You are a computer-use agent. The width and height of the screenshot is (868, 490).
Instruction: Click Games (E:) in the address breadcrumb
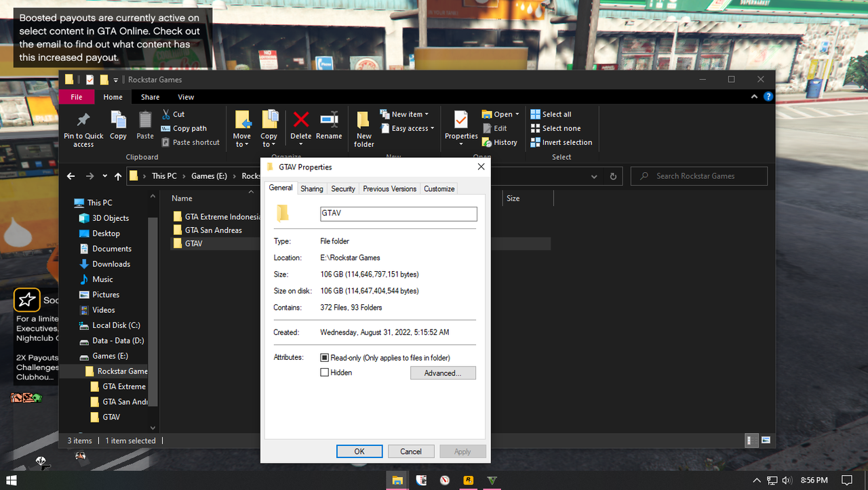pos(209,176)
